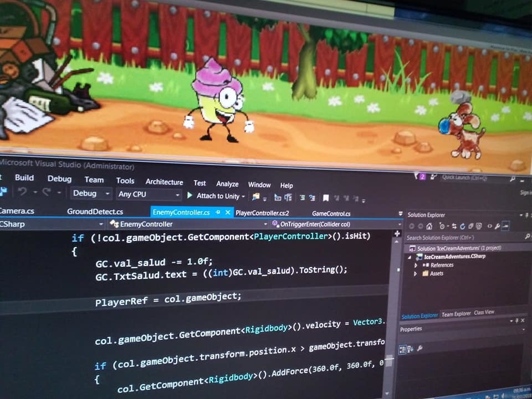Sync with Active Document in Solution Explorer
532x399 pixels.
(x=454, y=226)
